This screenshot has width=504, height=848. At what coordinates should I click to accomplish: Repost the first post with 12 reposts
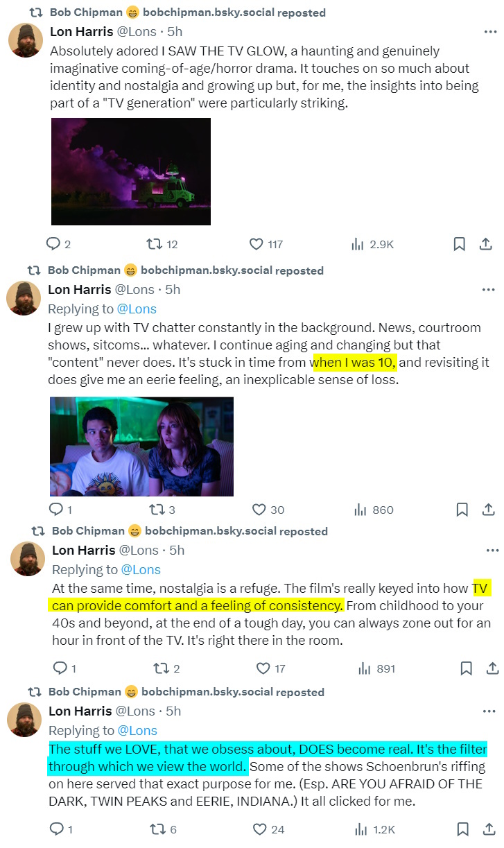point(154,244)
